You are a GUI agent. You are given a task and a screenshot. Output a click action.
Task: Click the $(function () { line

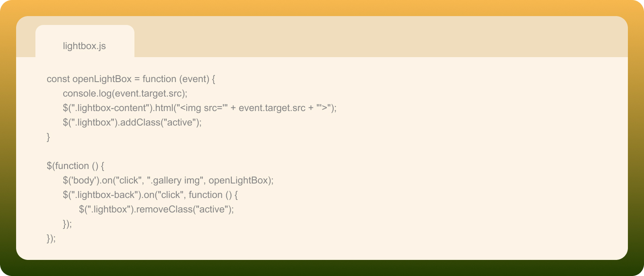75,166
